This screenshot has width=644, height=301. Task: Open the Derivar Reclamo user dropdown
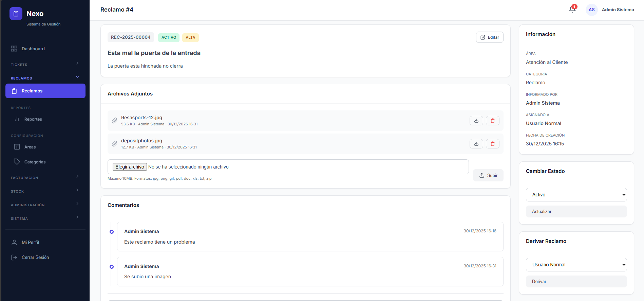click(576, 265)
